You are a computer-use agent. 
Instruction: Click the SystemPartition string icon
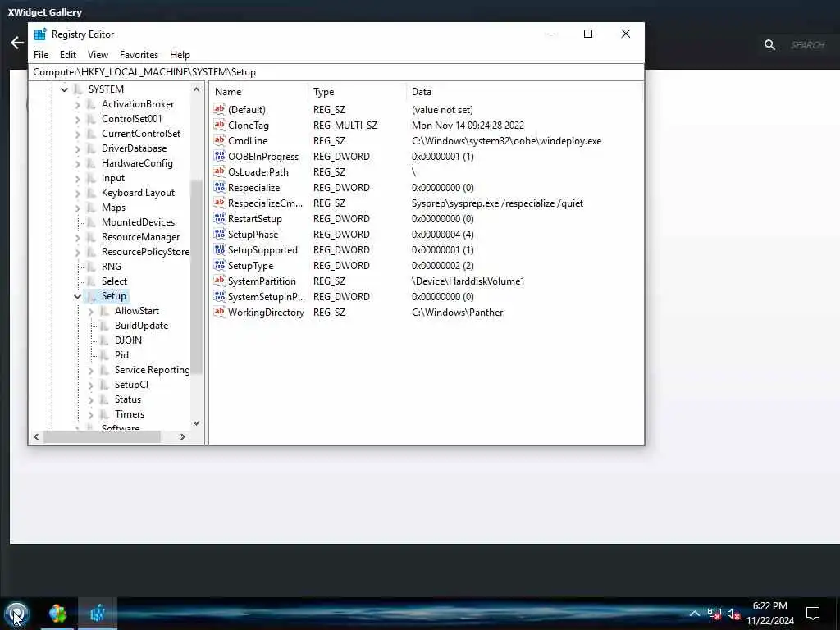220,281
